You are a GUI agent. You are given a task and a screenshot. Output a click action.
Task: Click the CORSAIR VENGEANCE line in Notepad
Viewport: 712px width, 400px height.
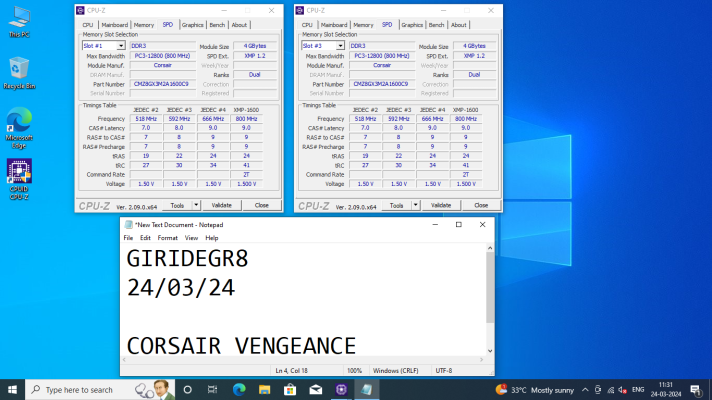[241, 346]
